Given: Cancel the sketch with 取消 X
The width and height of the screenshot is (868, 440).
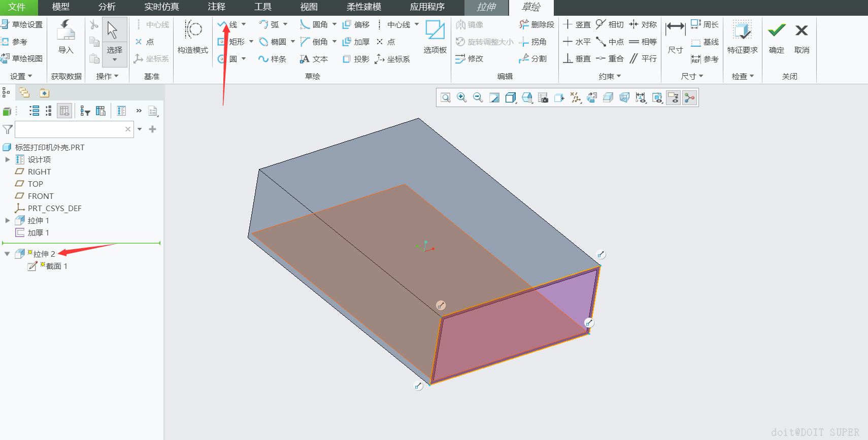Looking at the screenshot, I should [802, 37].
